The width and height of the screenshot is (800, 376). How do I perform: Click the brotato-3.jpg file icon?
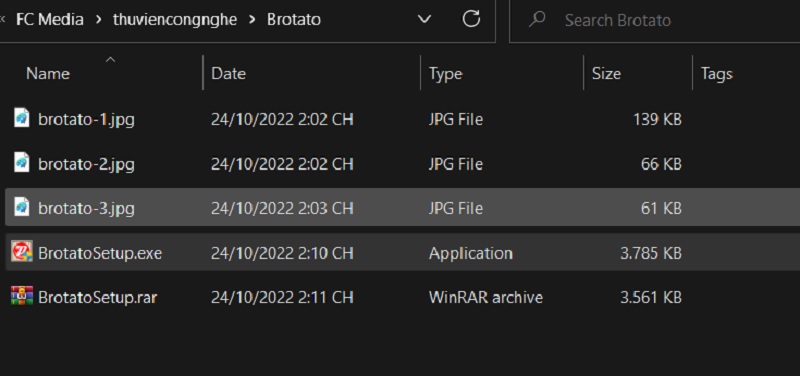[21, 207]
